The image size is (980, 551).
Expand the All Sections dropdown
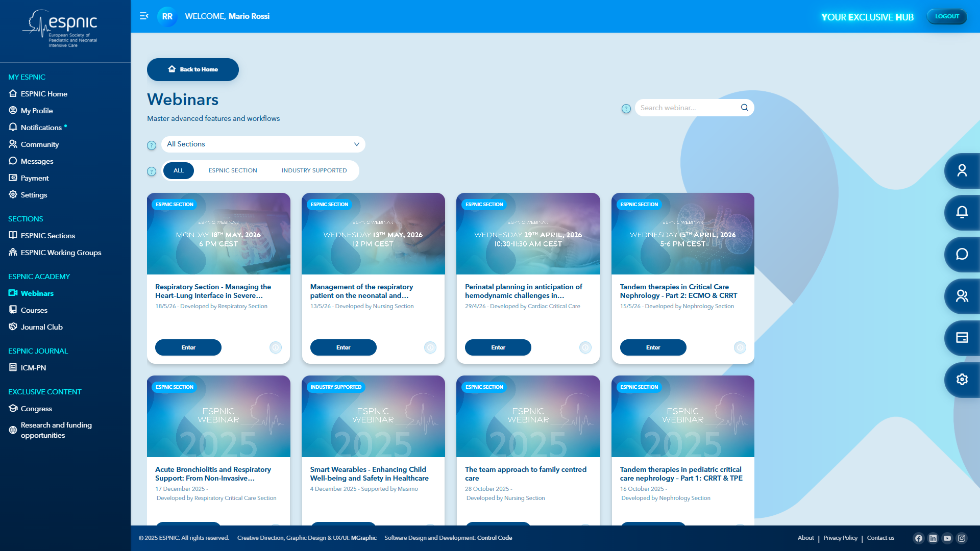(x=263, y=144)
